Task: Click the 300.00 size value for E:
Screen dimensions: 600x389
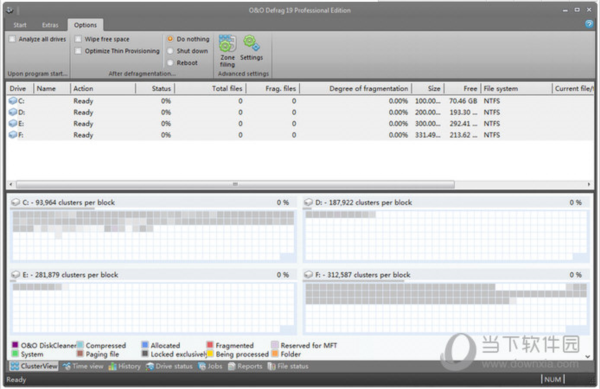Action: click(x=427, y=124)
